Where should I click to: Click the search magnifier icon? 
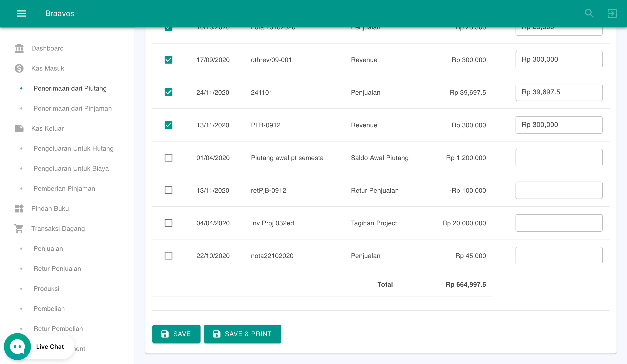pyautogui.click(x=589, y=13)
